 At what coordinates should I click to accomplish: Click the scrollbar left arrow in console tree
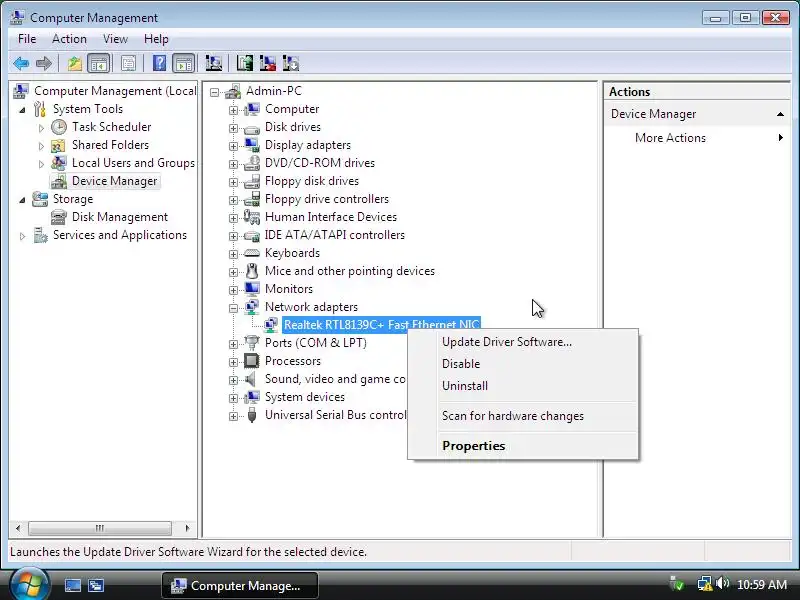pos(18,528)
